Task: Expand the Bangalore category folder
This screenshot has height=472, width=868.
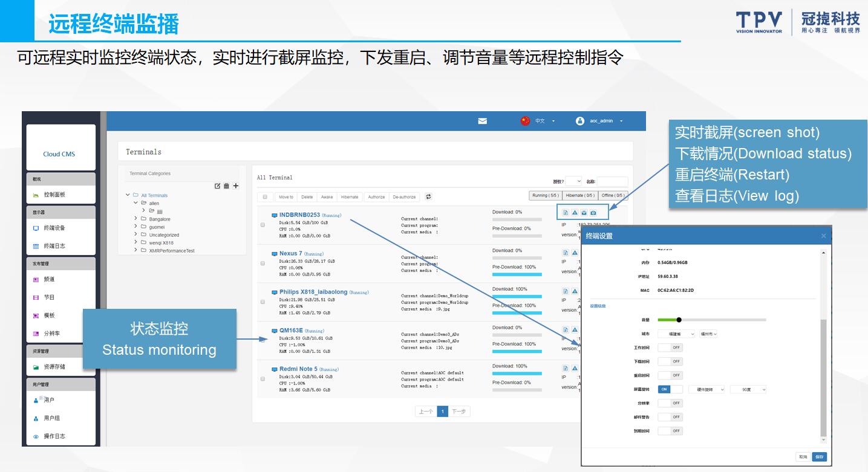Action: (x=136, y=219)
